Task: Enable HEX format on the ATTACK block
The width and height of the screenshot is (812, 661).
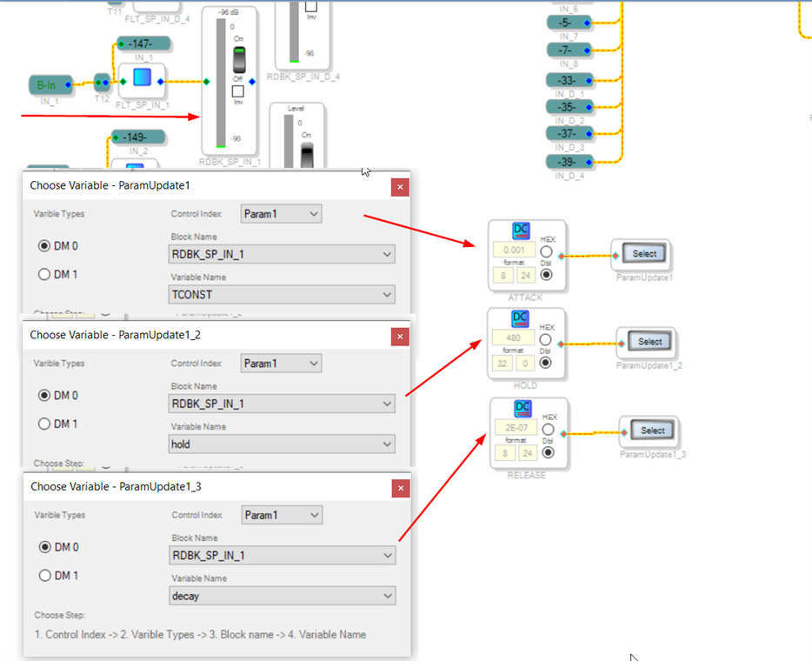Action: click(x=546, y=251)
